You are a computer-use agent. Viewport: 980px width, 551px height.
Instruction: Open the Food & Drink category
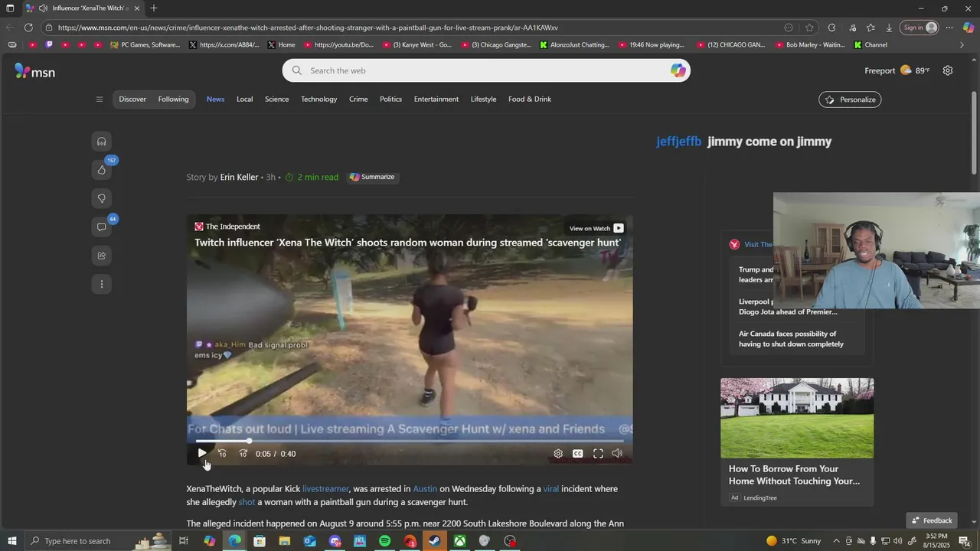[x=530, y=99]
